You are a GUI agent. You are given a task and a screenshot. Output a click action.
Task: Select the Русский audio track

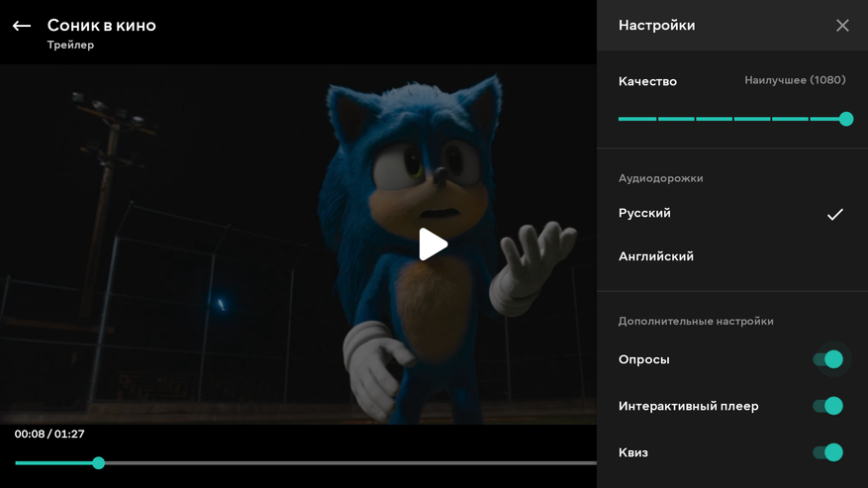pyautogui.click(x=731, y=213)
